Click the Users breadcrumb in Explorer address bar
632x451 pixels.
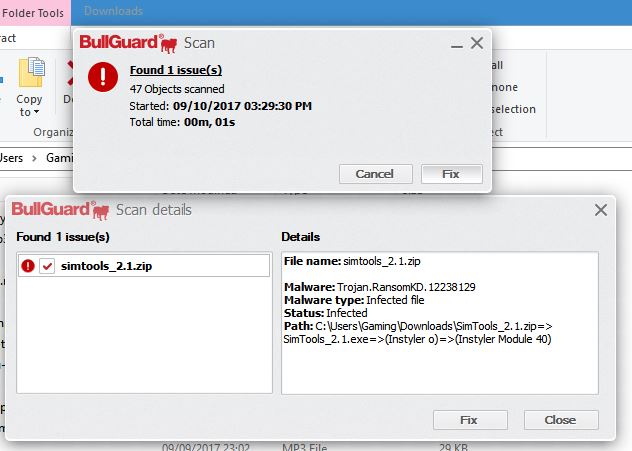tap(11, 158)
